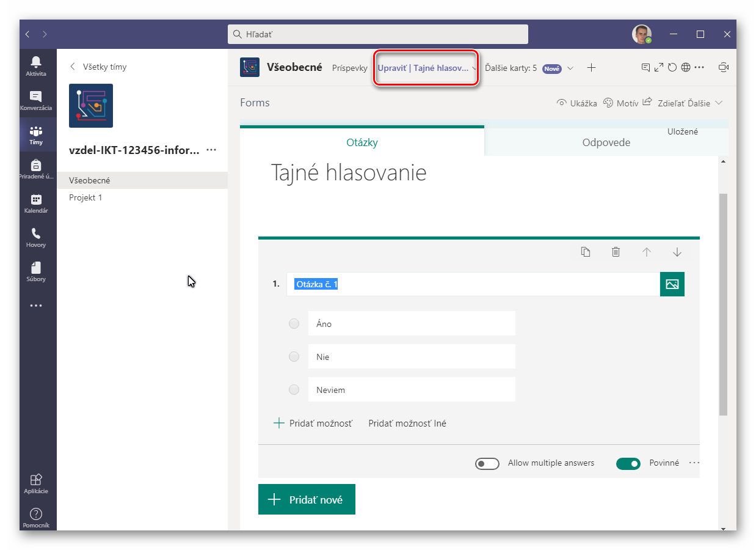Image resolution: width=756 pixels, height=550 pixels.
Task: Click the copy question icon
Action: (x=586, y=252)
